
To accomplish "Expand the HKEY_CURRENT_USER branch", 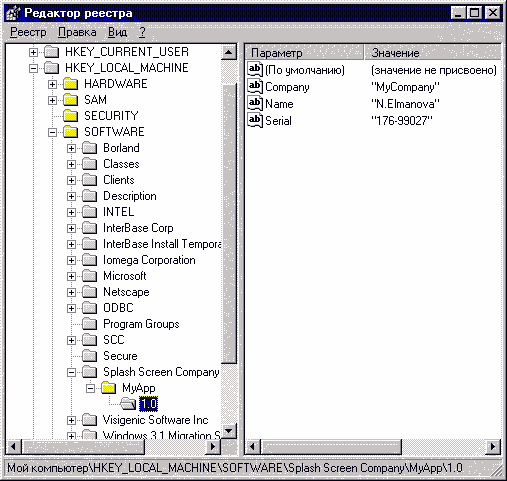I will (33, 52).
